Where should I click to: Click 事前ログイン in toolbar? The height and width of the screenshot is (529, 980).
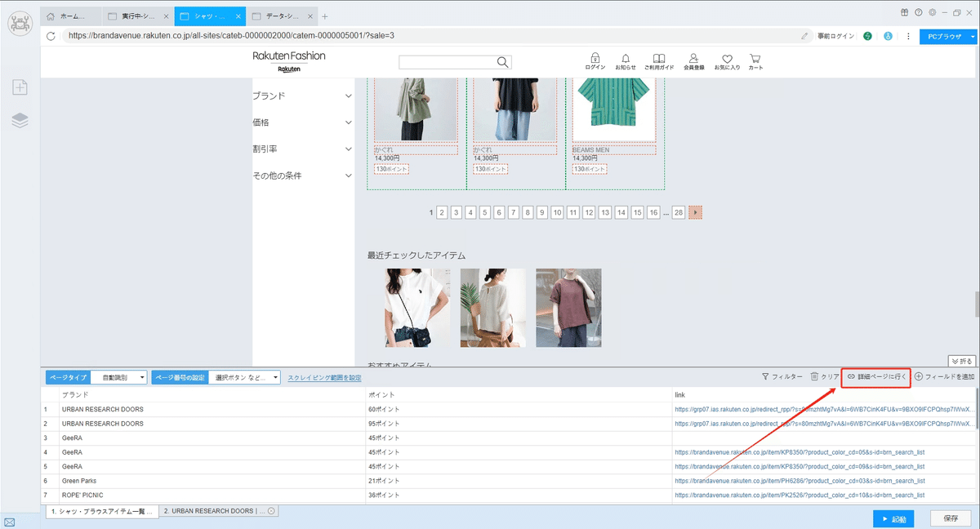click(835, 36)
